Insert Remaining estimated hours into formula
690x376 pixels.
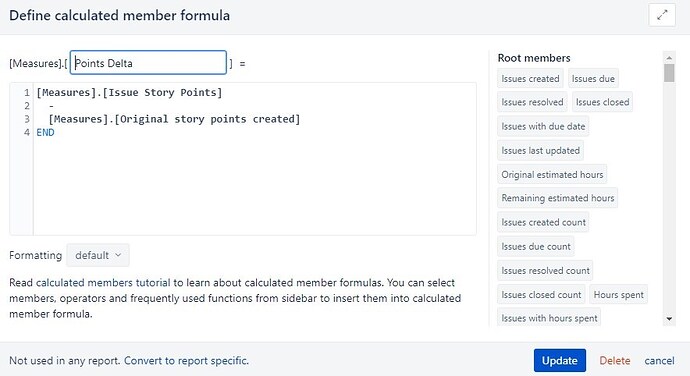click(558, 198)
